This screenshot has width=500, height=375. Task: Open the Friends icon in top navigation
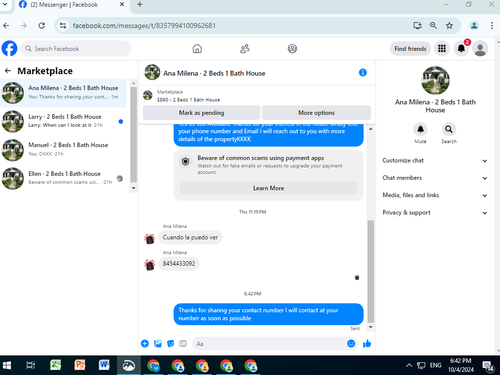coord(245,49)
